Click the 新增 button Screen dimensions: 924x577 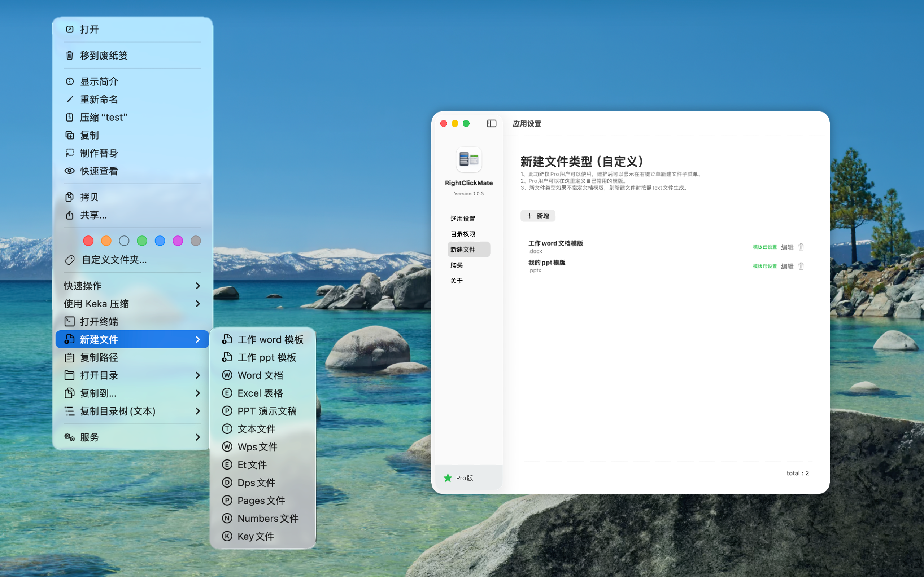pos(537,216)
